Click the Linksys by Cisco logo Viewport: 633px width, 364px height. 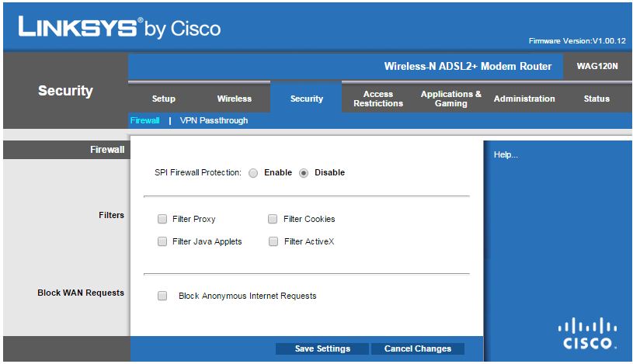(x=119, y=27)
